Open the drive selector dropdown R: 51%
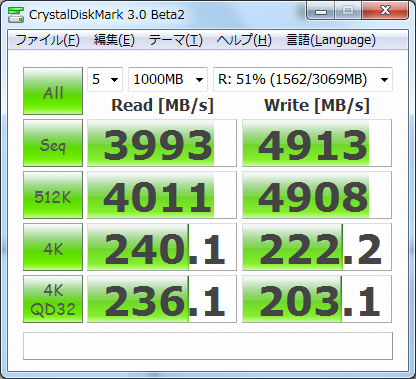The width and height of the screenshot is (416, 379). coord(303,79)
